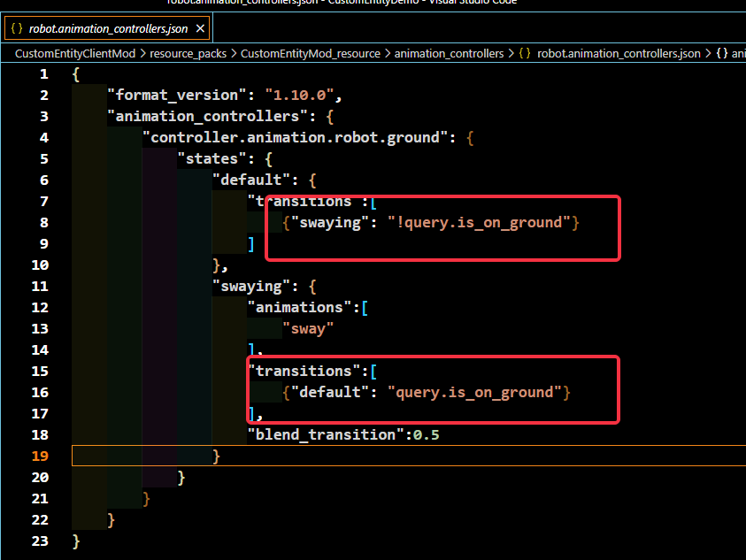The height and width of the screenshot is (560, 746).
Task: Click the "!query.is_on_ground" string value
Action: [x=479, y=223]
